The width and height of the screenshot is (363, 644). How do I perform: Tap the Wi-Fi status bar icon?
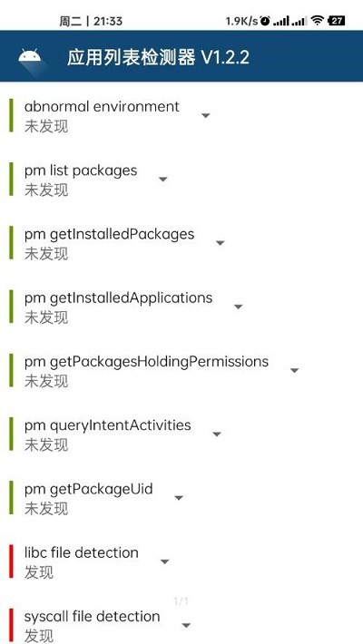pyautogui.click(x=318, y=21)
